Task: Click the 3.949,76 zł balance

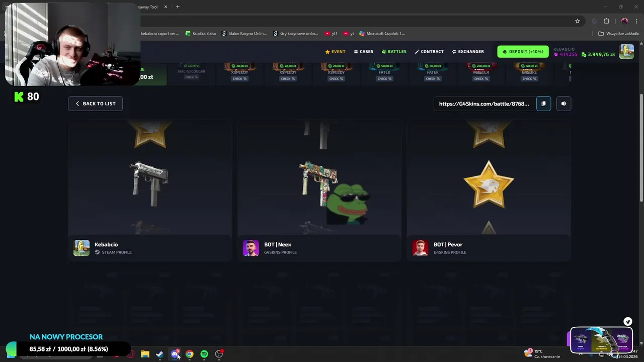Action: coord(598,54)
